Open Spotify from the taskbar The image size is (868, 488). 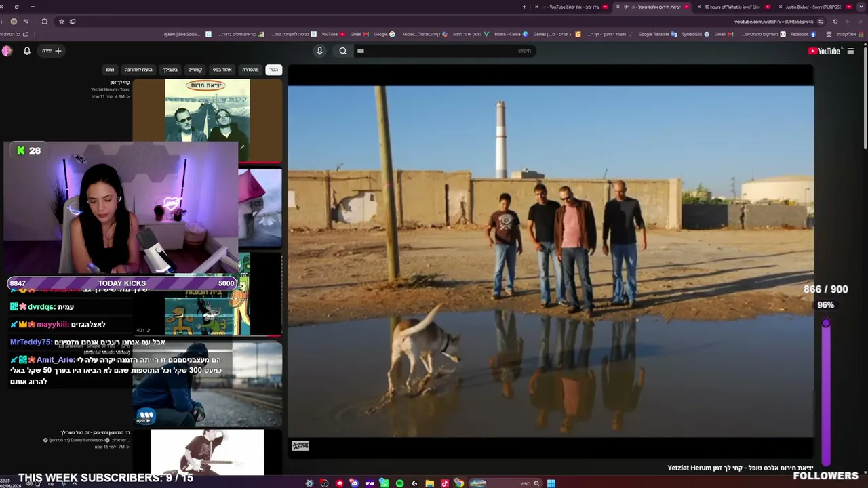pos(399,483)
